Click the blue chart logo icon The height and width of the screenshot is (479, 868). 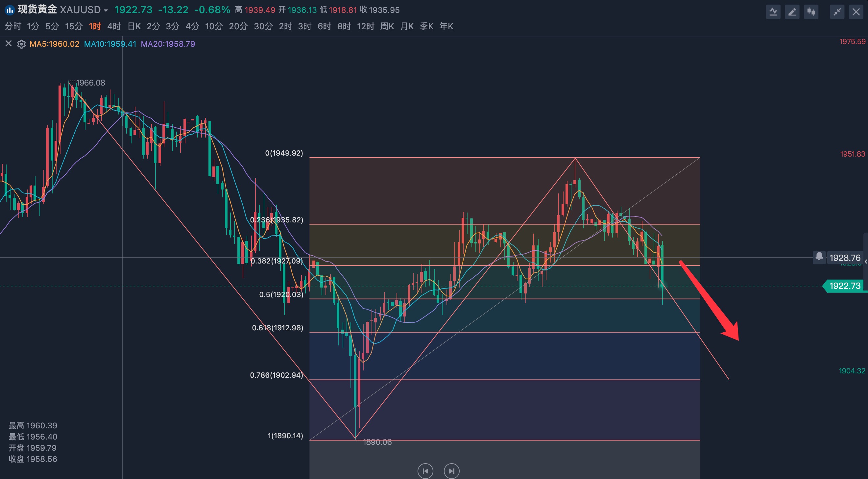click(10, 10)
